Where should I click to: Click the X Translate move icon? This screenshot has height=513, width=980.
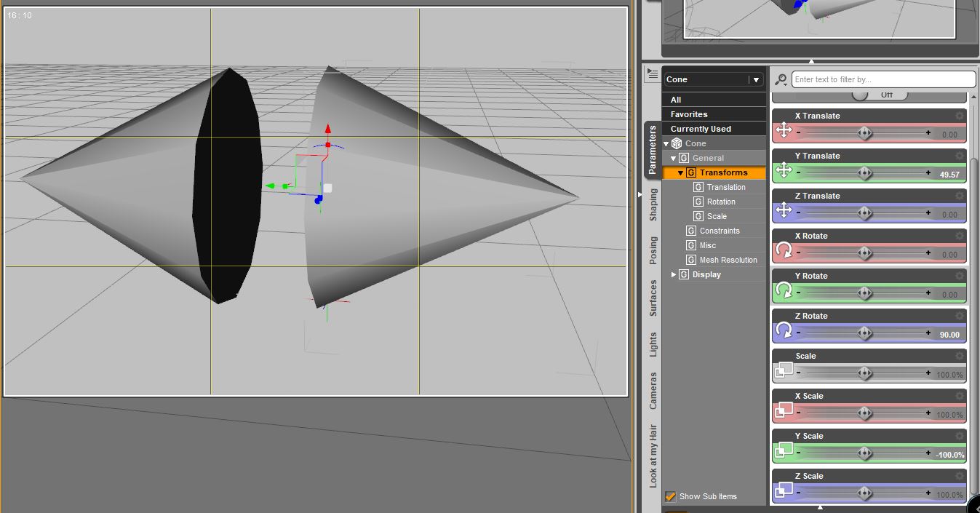(784, 130)
